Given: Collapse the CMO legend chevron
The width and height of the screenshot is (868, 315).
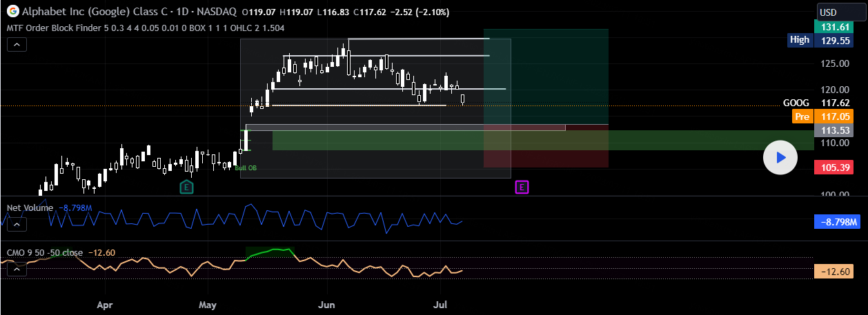Looking at the screenshot, I should click(x=17, y=270).
